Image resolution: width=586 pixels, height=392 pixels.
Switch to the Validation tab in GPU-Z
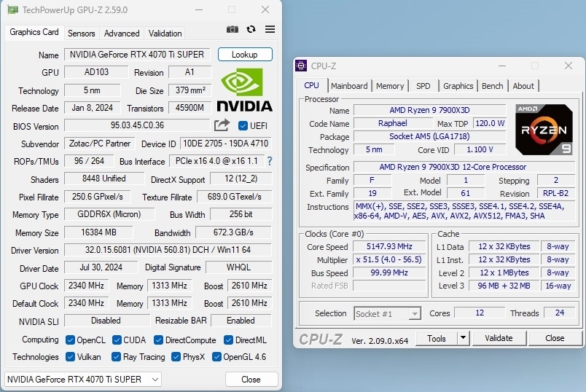[x=165, y=34]
